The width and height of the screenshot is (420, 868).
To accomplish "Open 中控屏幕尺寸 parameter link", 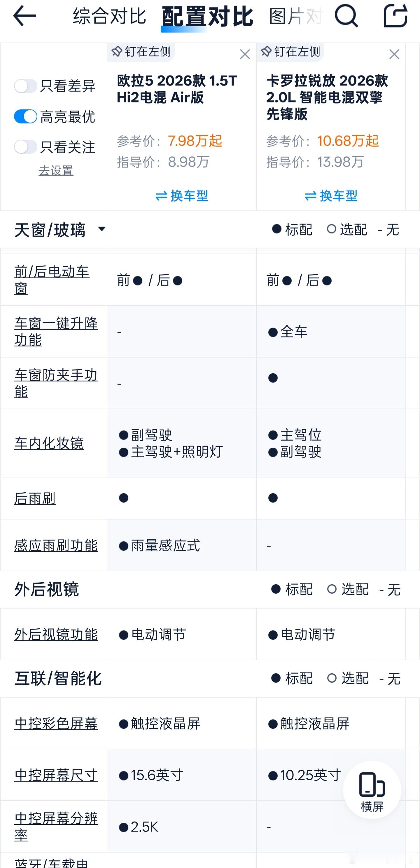I will [56, 775].
